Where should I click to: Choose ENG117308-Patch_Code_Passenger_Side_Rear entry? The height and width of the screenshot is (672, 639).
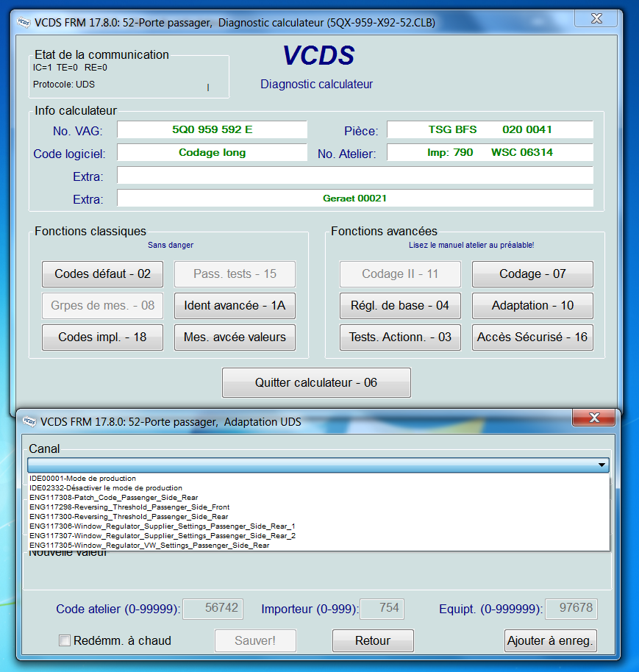114,498
